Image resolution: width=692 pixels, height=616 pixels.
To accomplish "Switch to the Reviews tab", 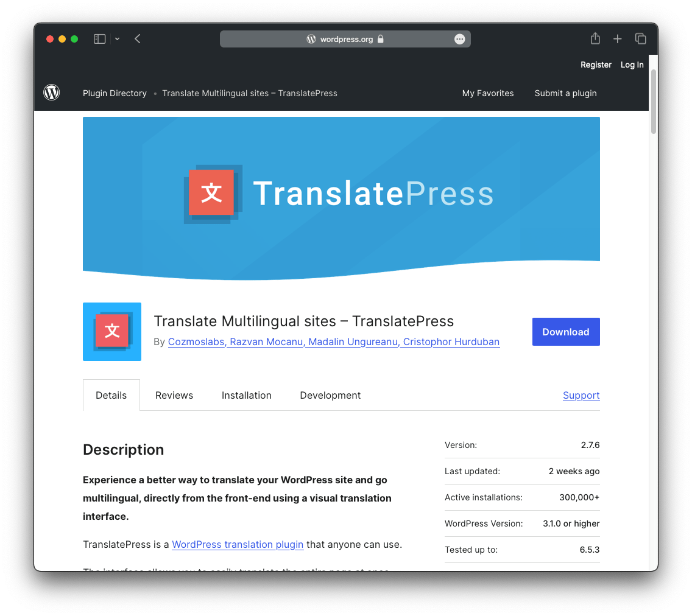I will 174,395.
